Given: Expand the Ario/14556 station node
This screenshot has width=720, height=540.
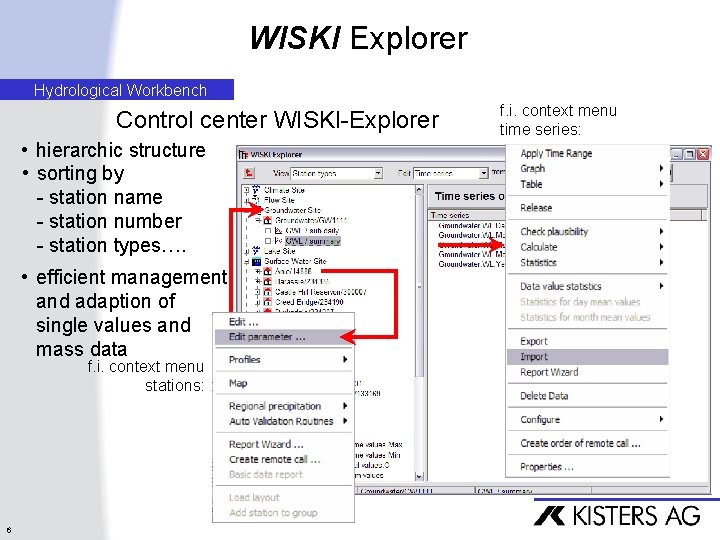Looking at the screenshot, I should click(x=258, y=271).
